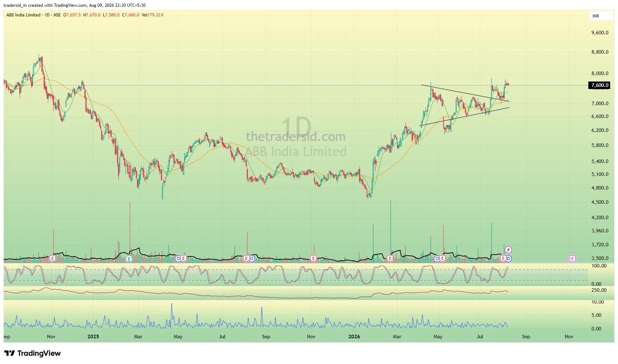This screenshot has height=364, width=618.
Task: Click the 8,000.0 price axis label
Action: pos(600,73)
